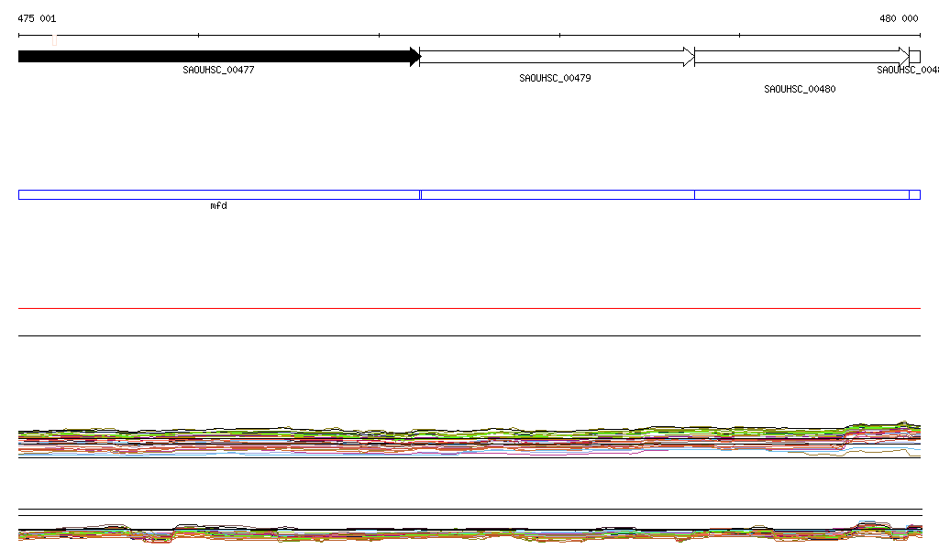
Task: Click the 480 000 end coordinate
Action: point(899,18)
